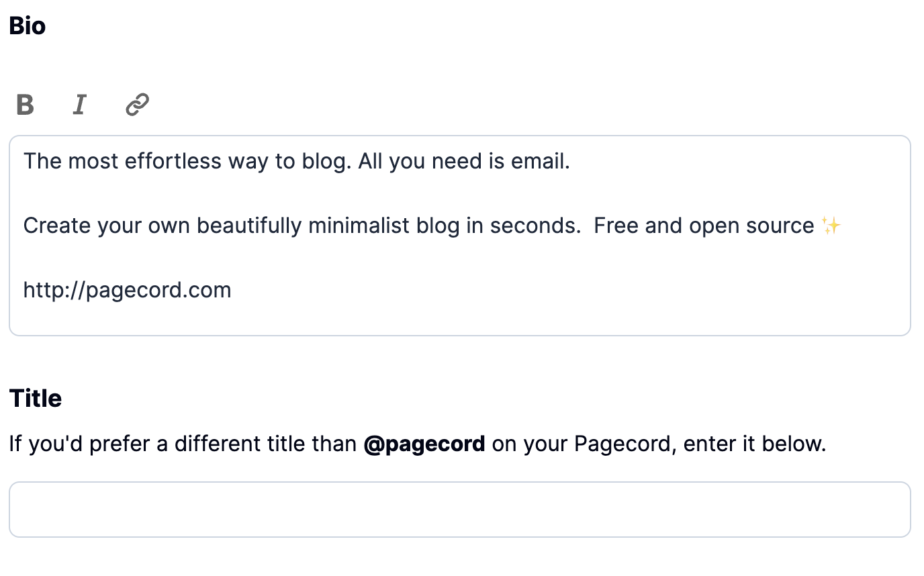Toggle italic formatting in Bio editor
This screenshot has width=924, height=576.
(80, 105)
